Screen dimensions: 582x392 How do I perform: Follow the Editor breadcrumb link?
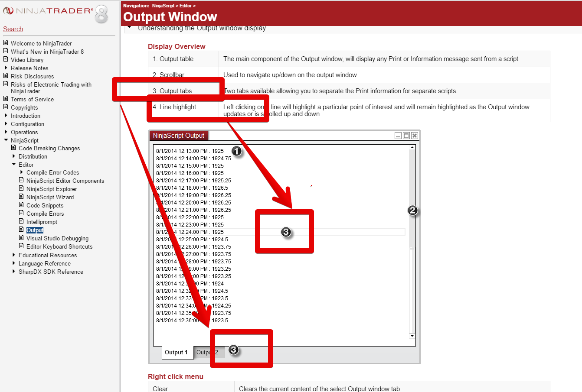click(x=186, y=6)
